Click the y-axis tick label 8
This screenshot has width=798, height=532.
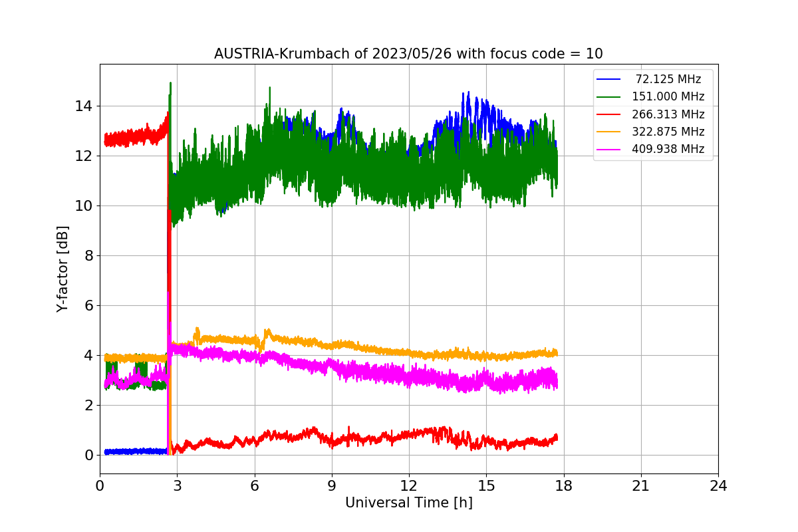point(89,256)
